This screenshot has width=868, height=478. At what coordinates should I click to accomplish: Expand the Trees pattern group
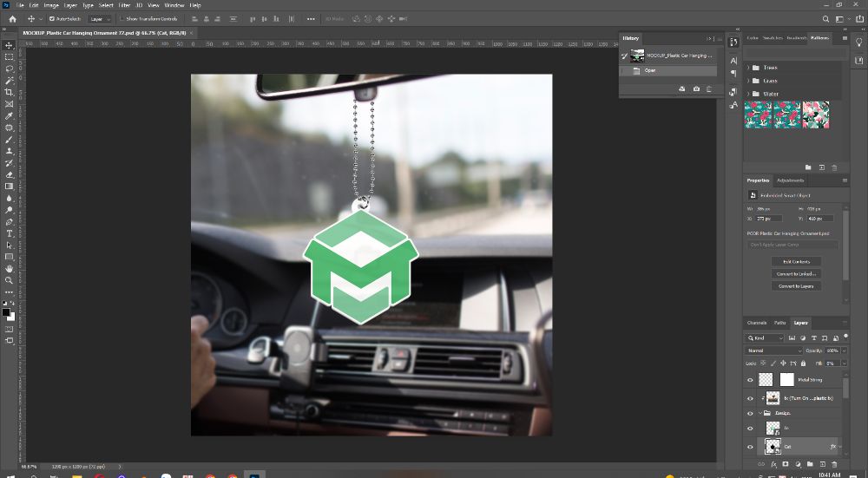click(x=748, y=68)
